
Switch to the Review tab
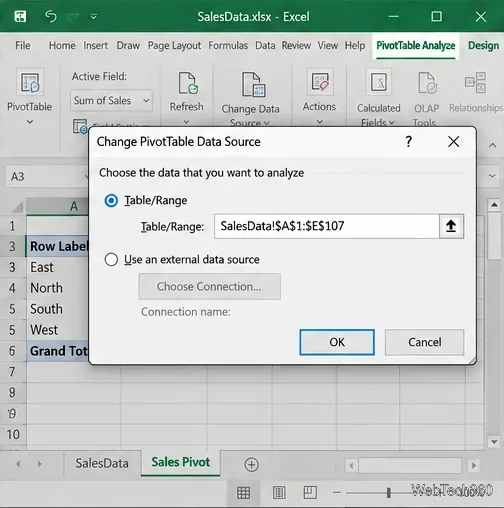click(296, 45)
